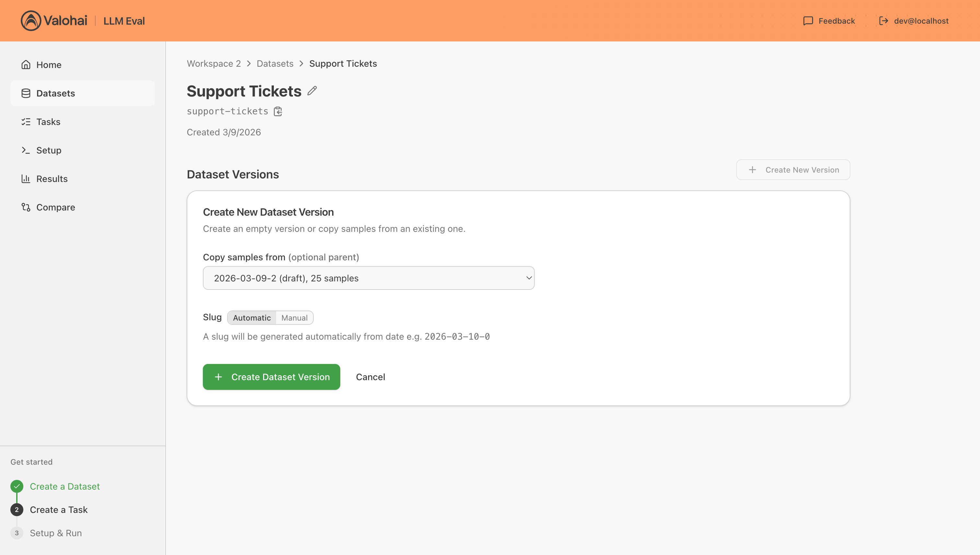Edit the Support Tickets title pencil icon

[312, 91]
